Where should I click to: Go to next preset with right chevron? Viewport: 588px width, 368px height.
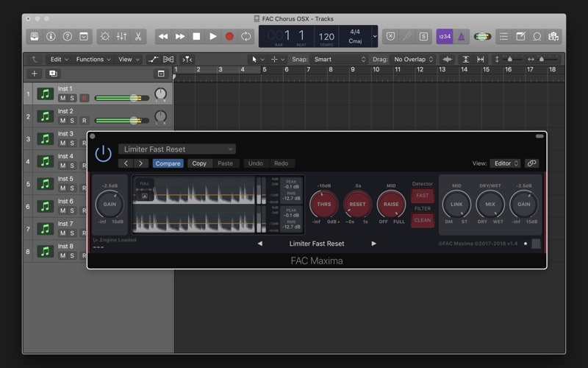pos(140,163)
